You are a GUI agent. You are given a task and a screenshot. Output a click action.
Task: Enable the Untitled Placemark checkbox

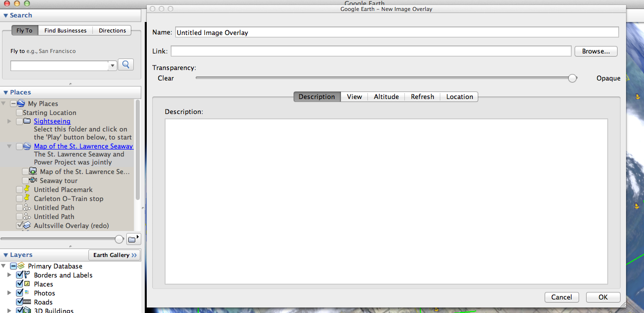(x=19, y=189)
